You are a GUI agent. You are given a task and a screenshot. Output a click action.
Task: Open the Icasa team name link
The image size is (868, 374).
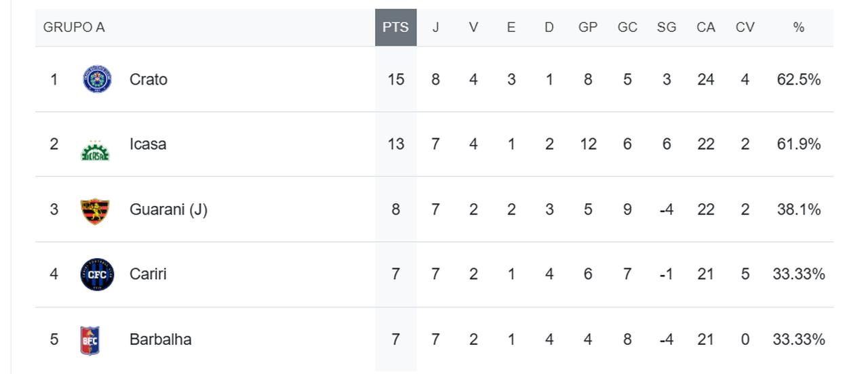coord(148,144)
